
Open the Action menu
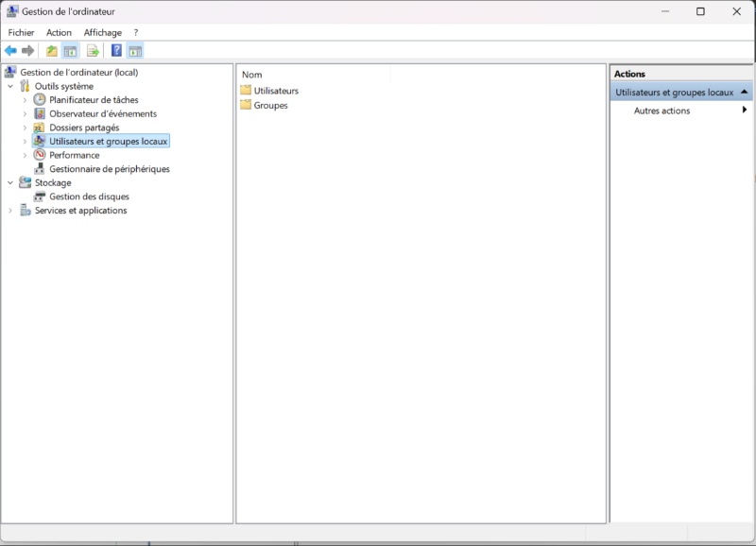pyautogui.click(x=59, y=32)
